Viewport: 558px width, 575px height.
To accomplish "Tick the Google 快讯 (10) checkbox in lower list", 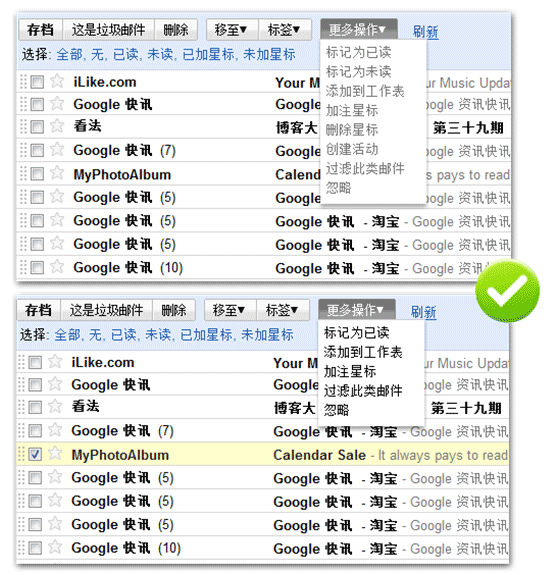I will [35, 549].
